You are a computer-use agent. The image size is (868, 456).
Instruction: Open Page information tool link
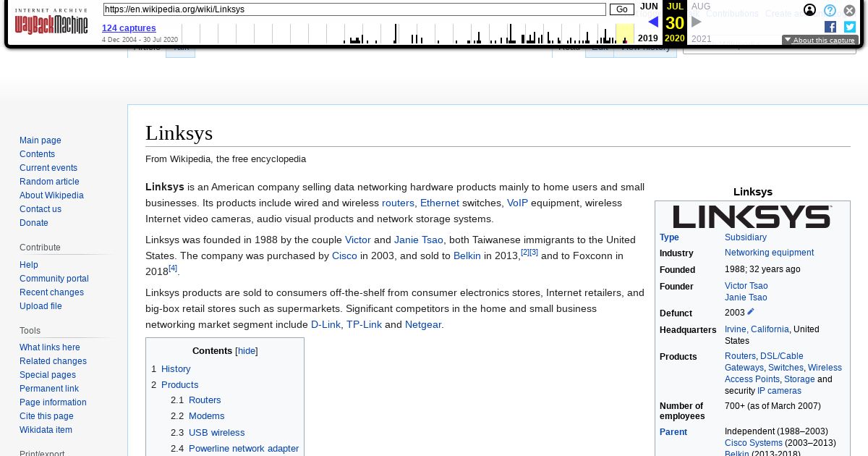click(53, 402)
